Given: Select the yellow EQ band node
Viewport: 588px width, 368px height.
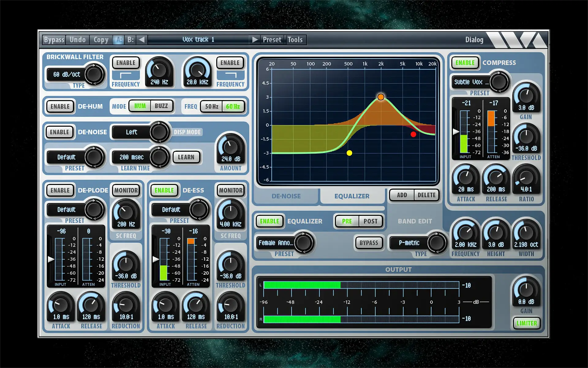Looking at the screenshot, I should 349,153.
